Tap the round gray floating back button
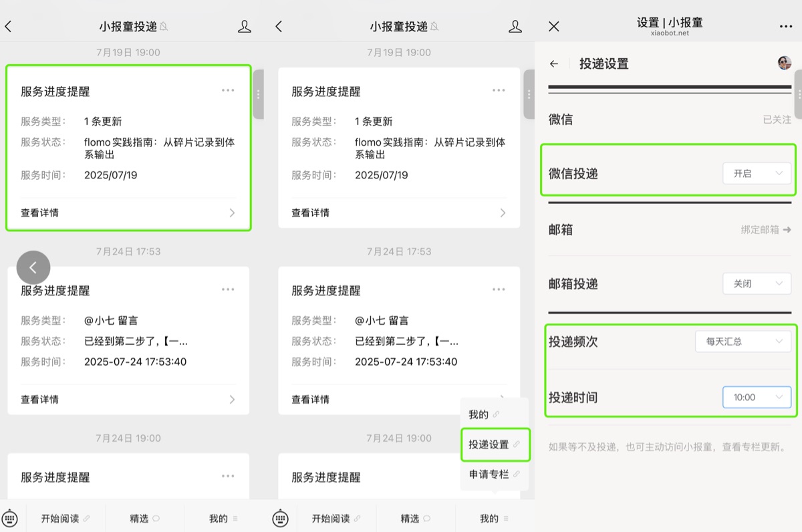 pos(33,267)
